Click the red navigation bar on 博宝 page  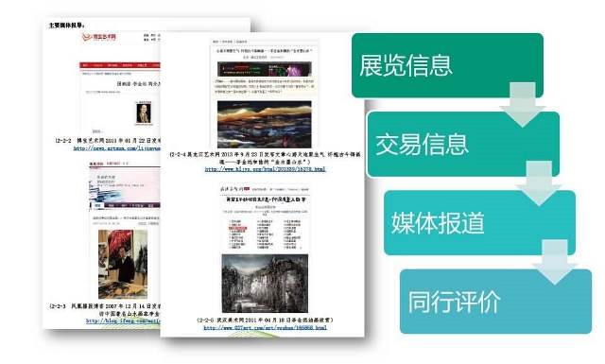[x=120, y=65]
